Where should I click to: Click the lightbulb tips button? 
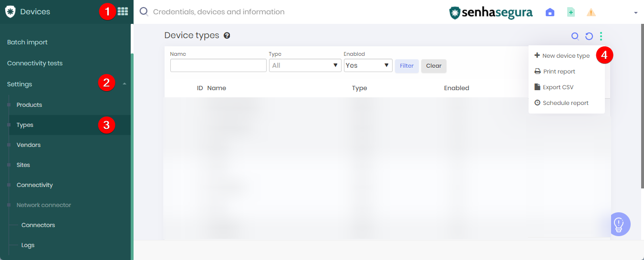619,224
